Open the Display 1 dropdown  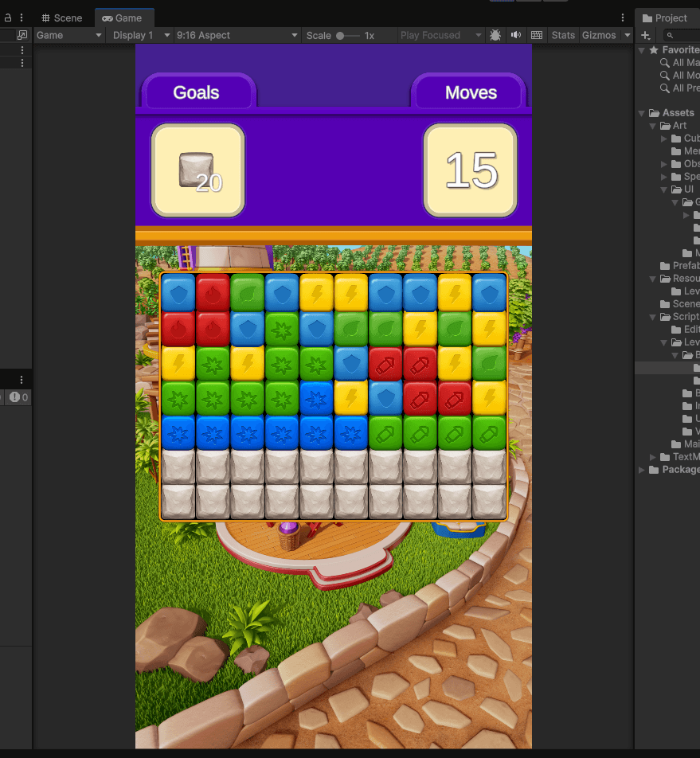point(140,35)
